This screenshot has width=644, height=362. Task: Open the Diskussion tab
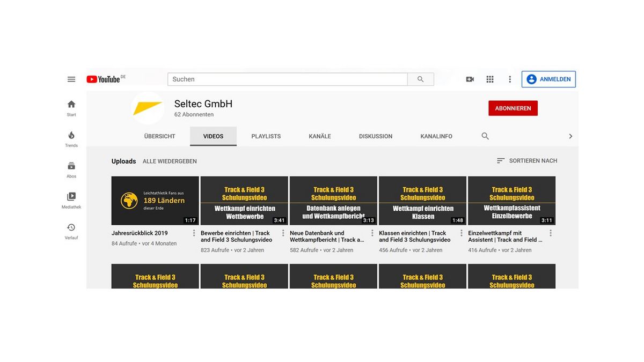click(376, 136)
